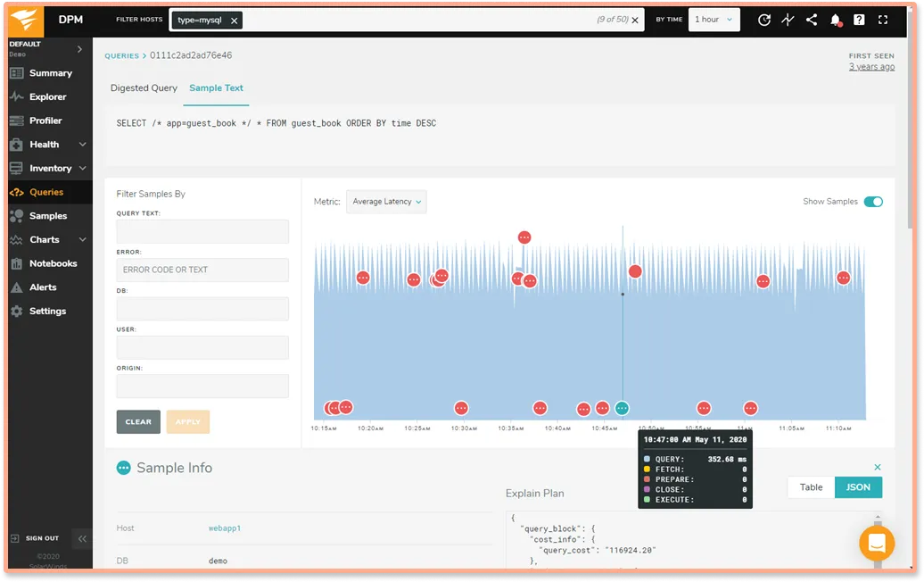The width and height of the screenshot is (924, 582).
Task: Remove the type=mysql filter tag
Action: pyautogui.click(x=234, y=21)
